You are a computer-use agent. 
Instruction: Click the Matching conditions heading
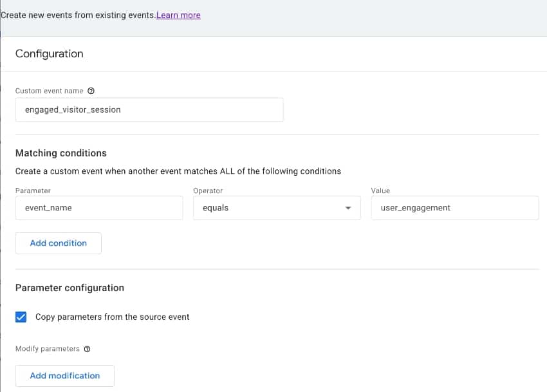(61, 153)
